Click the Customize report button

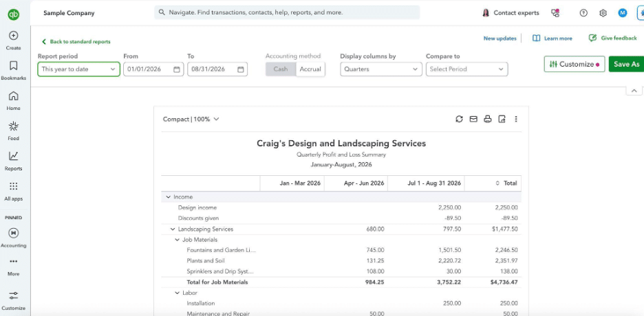click(575, 64)
